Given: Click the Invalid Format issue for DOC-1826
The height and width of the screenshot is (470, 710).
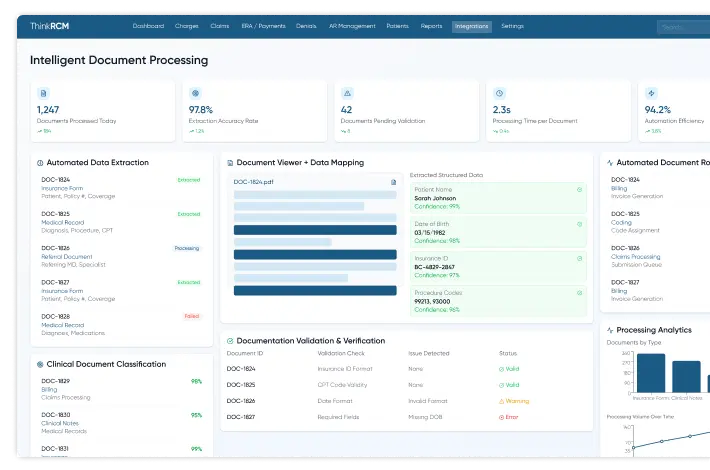Looking at the screenshot, I should pos(428,401).
